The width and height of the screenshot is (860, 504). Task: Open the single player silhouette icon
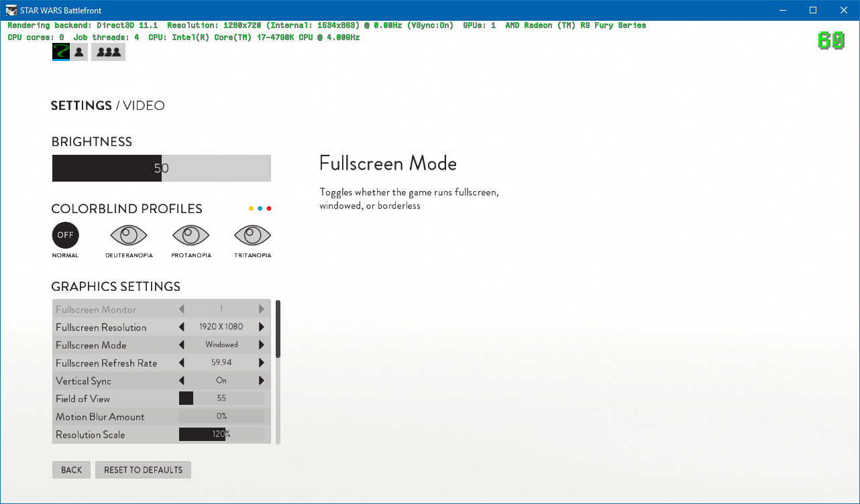coord(80,52)
